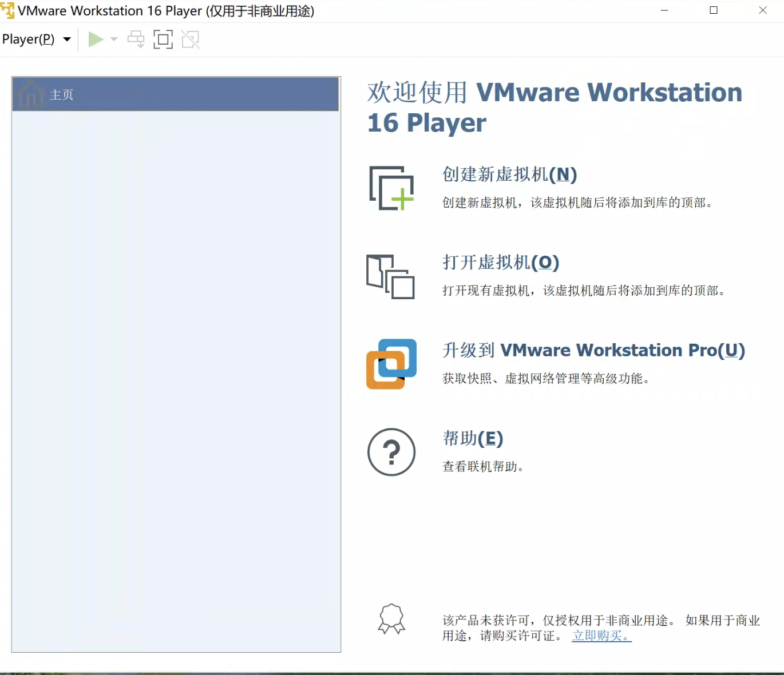
Task: Click the green power on play button
Action: pos(96,39)
